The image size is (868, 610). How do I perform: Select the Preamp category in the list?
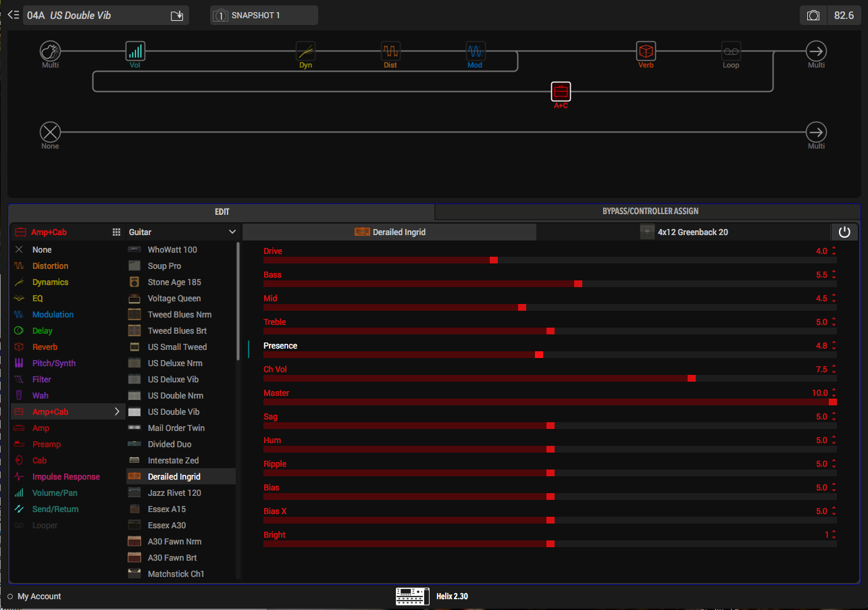[46, 444]
